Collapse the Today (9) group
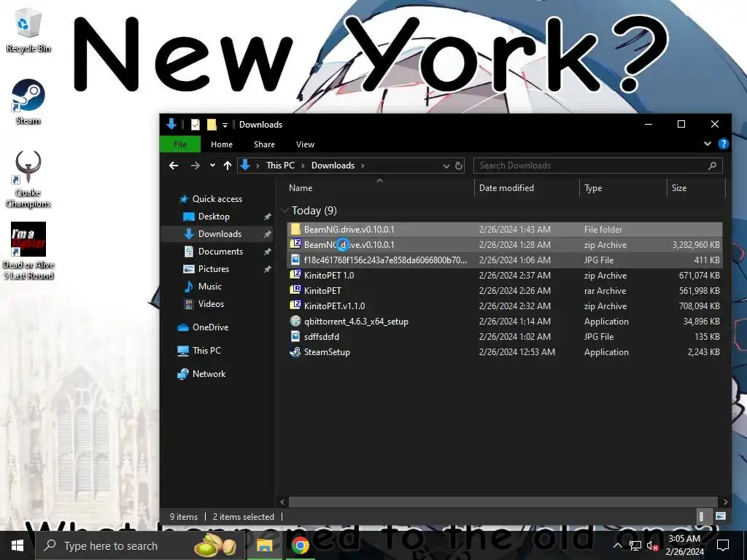This screenshot has width=747, height=560. 285,211
